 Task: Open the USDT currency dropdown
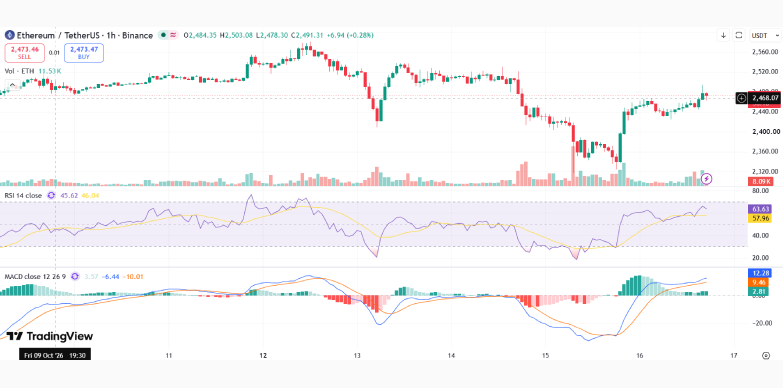pyautogui.click(x=765, y=35)
